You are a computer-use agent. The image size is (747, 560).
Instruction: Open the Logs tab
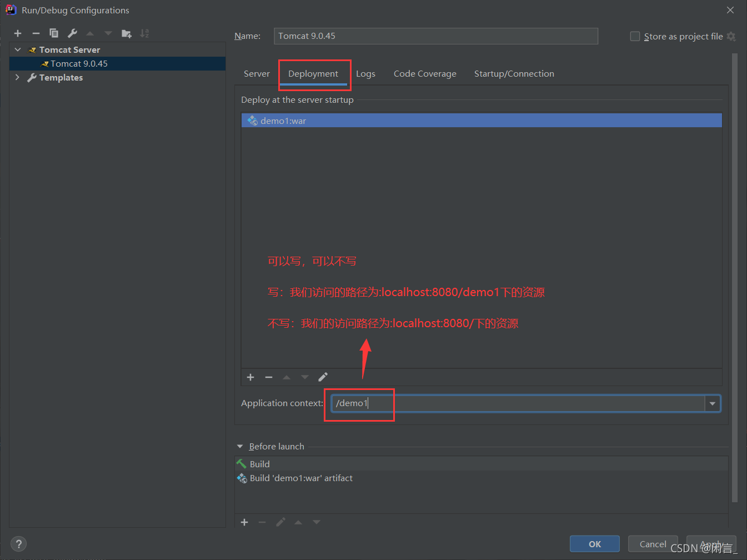(365, 73)
